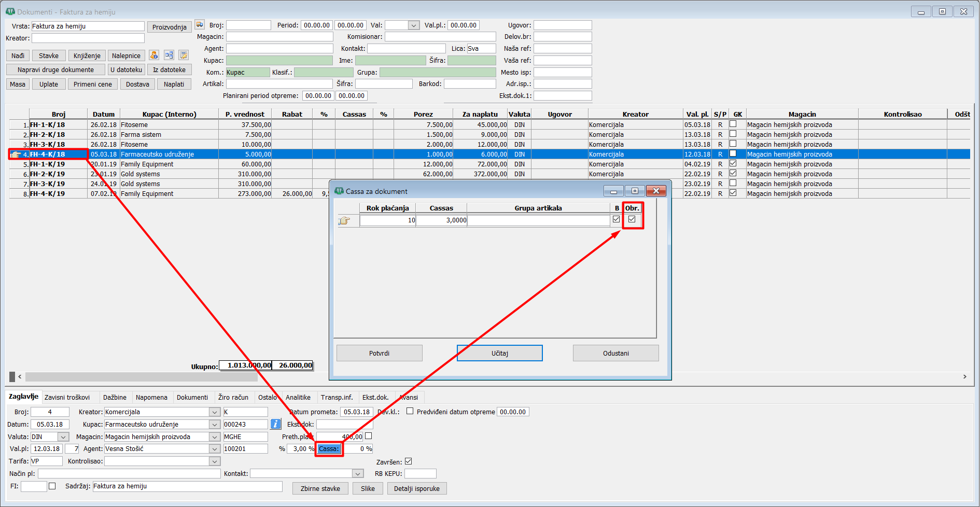Open the Valuta DIN dropdown
Screen dimensions: 980x507
(x=63, y=437)
